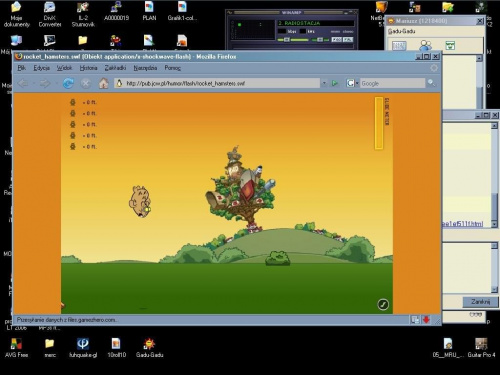This screenshot has width=500, height=375.
Task: Click the green Go arrow beside address bar
Action: tap(334, 83)
